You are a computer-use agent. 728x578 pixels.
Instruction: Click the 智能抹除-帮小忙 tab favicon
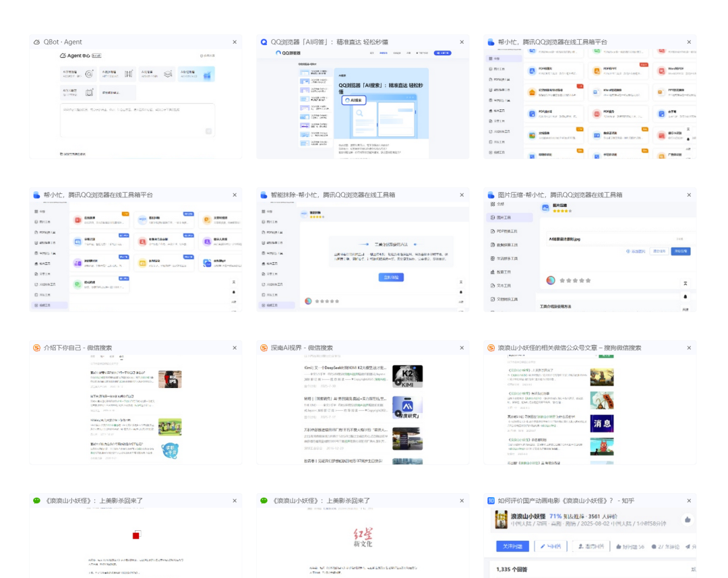pos(264,195)
